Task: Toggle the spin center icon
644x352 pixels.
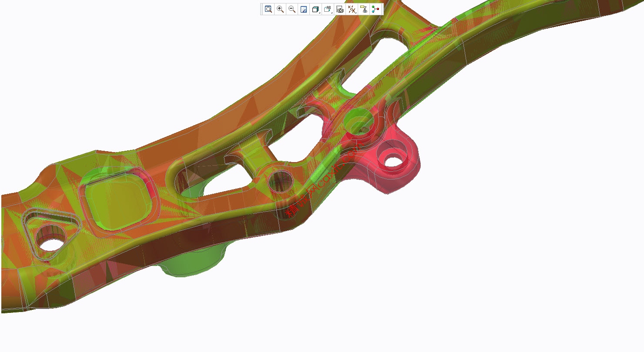Action: tap(376, 9)
